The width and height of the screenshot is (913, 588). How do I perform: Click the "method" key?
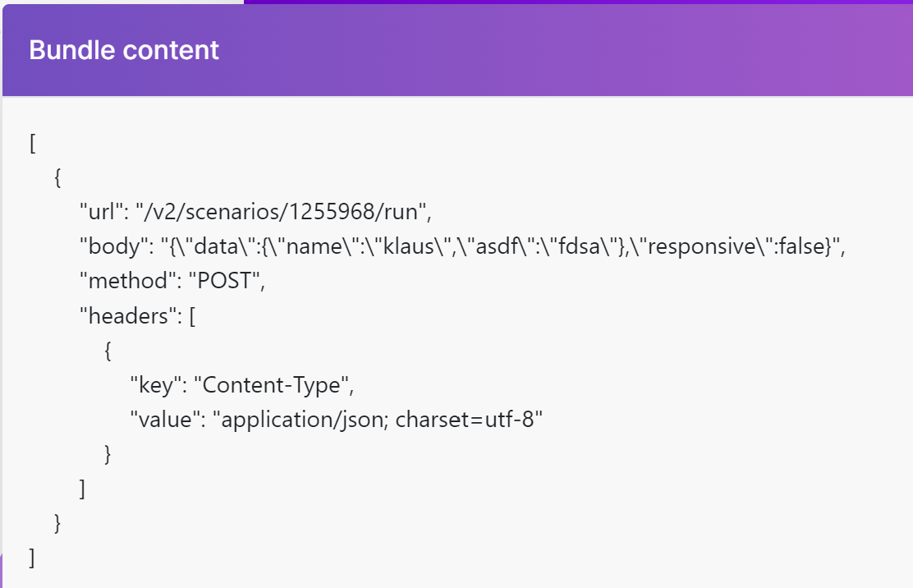[114, 281]
